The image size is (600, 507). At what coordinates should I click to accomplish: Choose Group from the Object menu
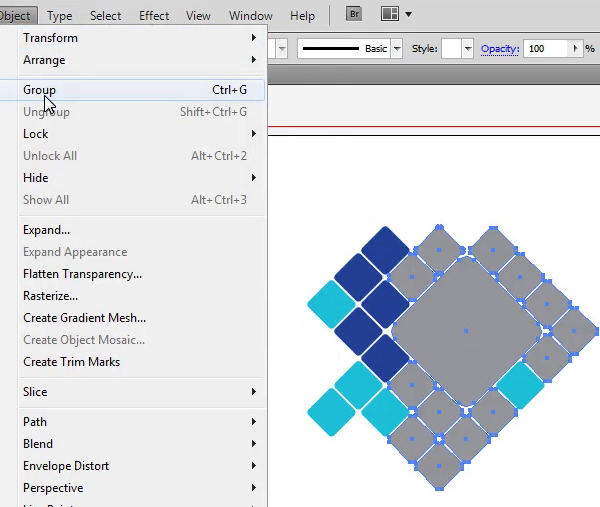[40, 90]
